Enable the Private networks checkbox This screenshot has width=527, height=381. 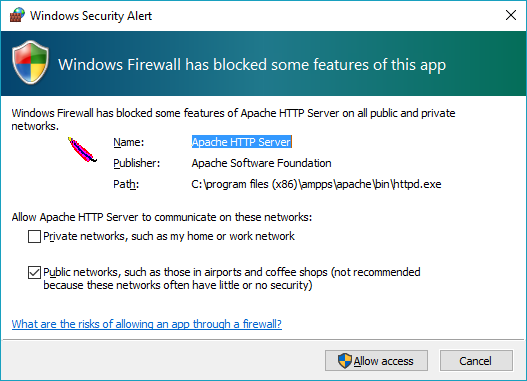[x=34, y=236]
